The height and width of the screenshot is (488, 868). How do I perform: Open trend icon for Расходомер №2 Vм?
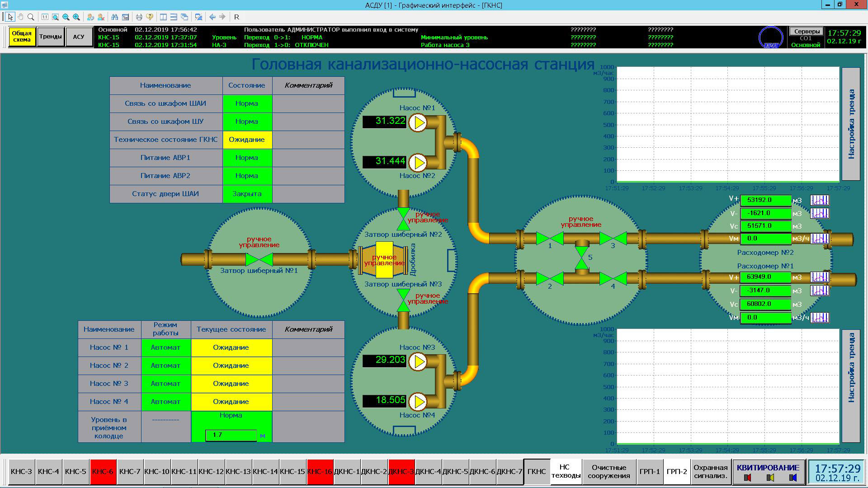click(x=820, y=238)
